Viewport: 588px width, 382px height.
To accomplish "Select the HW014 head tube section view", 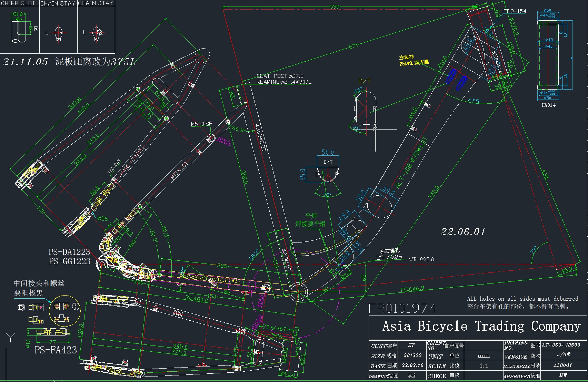I will [x=548, y=55].
